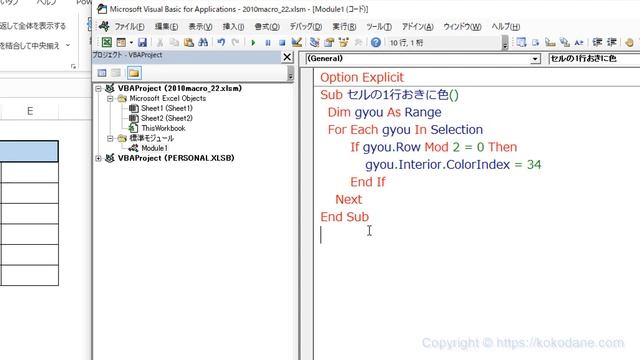Click the Indent toolbar icon
Image resolution: width=640 pixels, height=360 pixels.
pos(597,42)
